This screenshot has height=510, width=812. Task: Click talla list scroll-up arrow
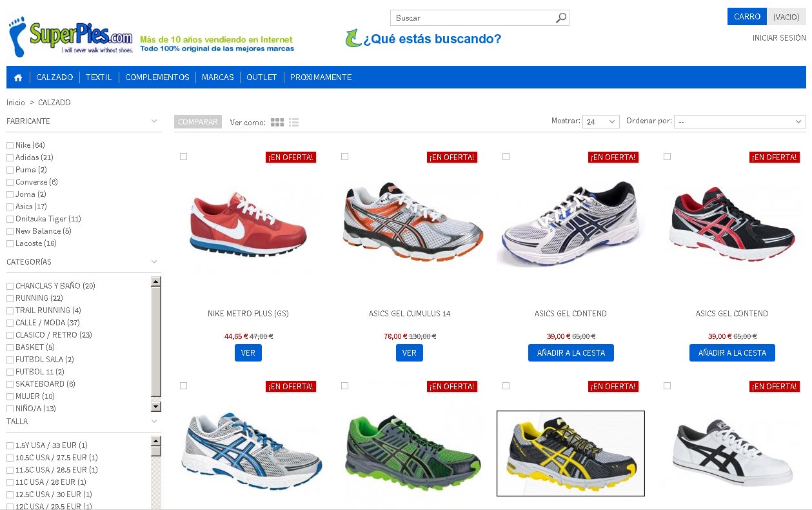[x=155, y=441]
